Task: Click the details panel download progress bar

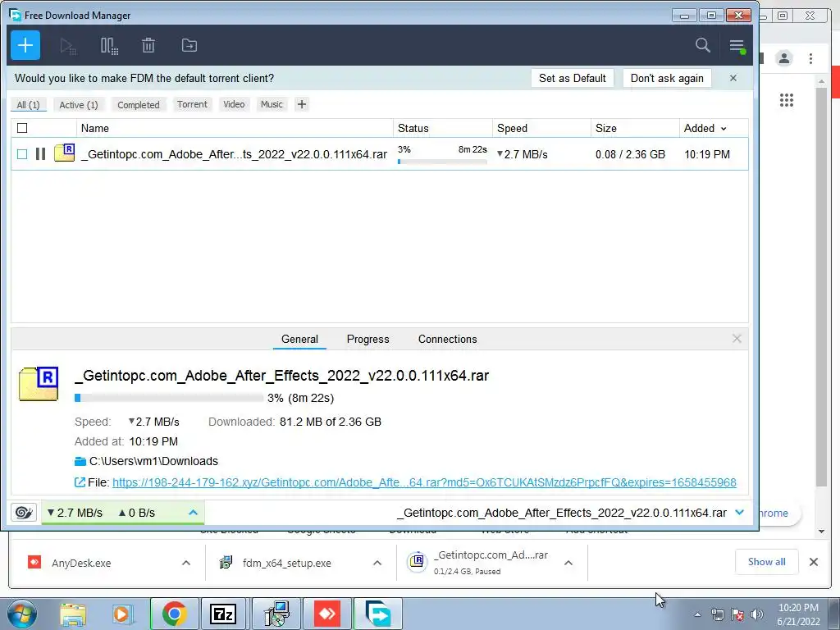Action: (x=169, y=398)
